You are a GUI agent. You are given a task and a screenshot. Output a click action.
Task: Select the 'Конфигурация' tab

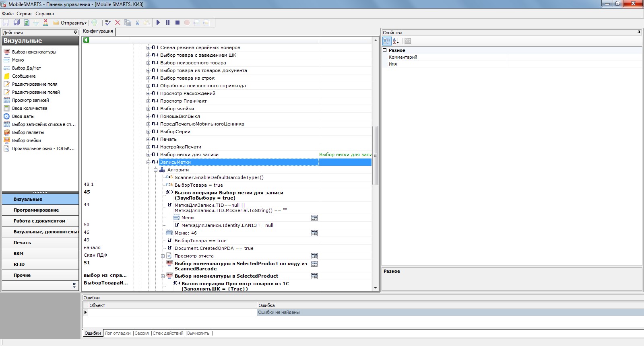coord(98,31)
